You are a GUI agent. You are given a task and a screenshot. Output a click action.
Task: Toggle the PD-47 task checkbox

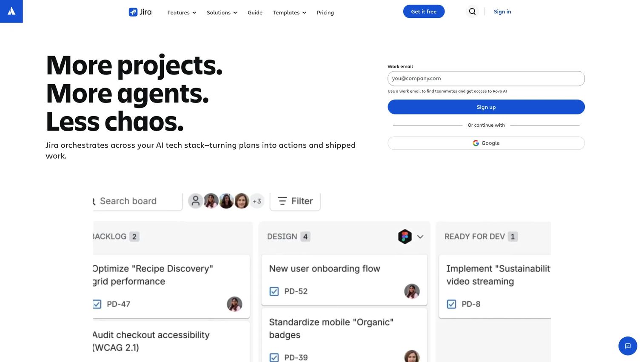click(x=97, y=304)
